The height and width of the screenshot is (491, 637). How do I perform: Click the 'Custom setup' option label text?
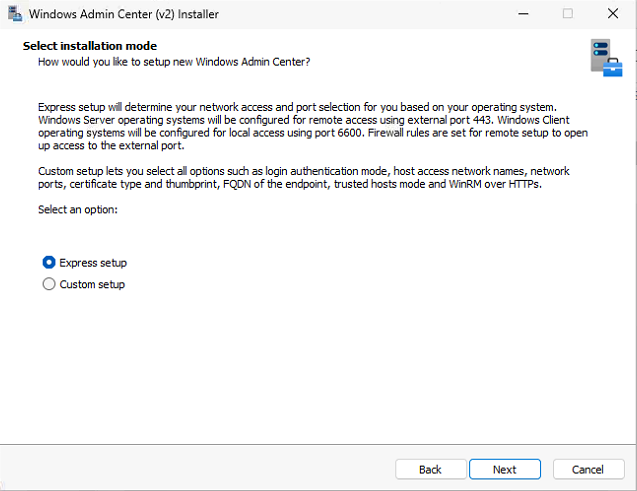[x=92, y=284]
